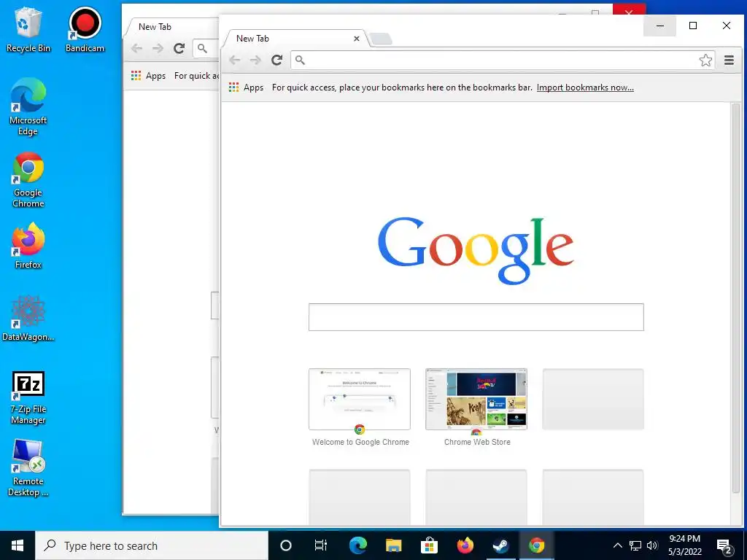Viewport: 747px width, 560px height.
Task: Open the Windows Start menu
Action: tap(18, 545)
